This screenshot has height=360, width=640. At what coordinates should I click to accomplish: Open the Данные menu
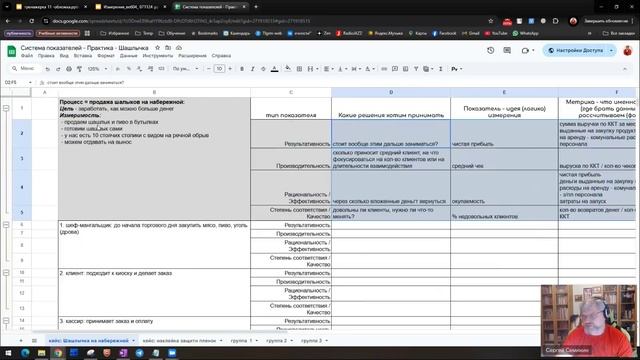129,56
